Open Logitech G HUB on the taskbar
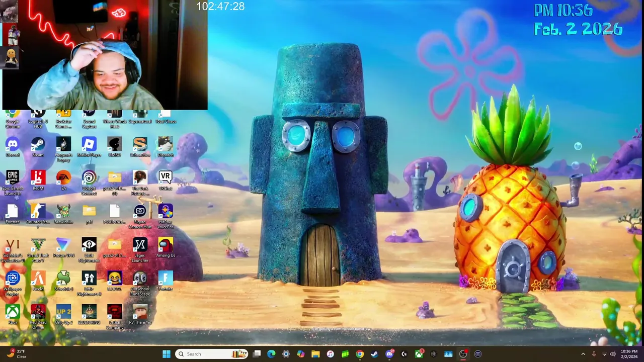Image resolution: width=644 pixels, height=362 pixels. tap(404, 354)
